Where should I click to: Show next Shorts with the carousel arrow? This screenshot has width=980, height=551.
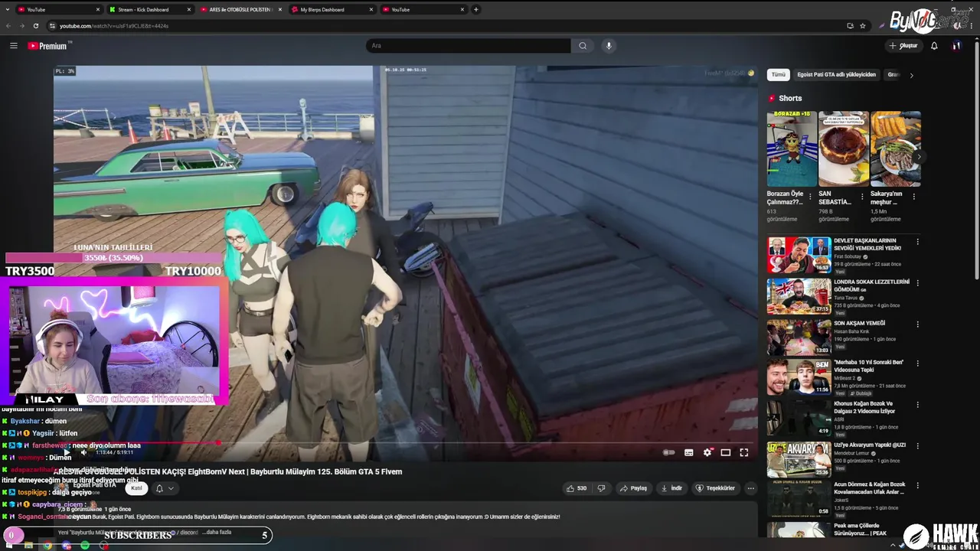[919, 157]
